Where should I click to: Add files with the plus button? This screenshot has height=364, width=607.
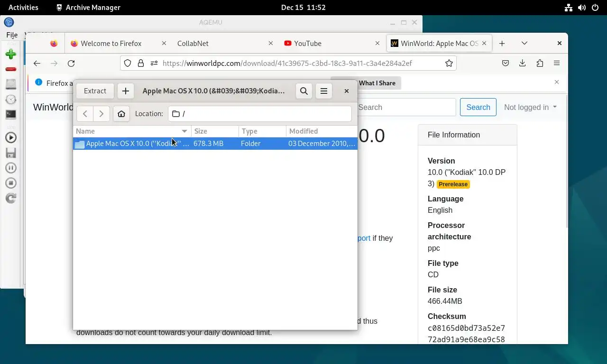click(125, 91)
